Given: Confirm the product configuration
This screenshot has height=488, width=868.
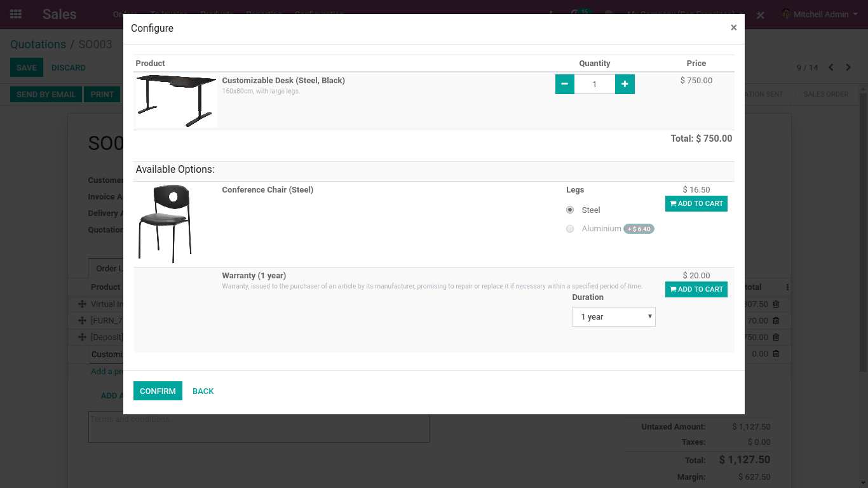Looking at the screenshot, I should pos(158,391).
